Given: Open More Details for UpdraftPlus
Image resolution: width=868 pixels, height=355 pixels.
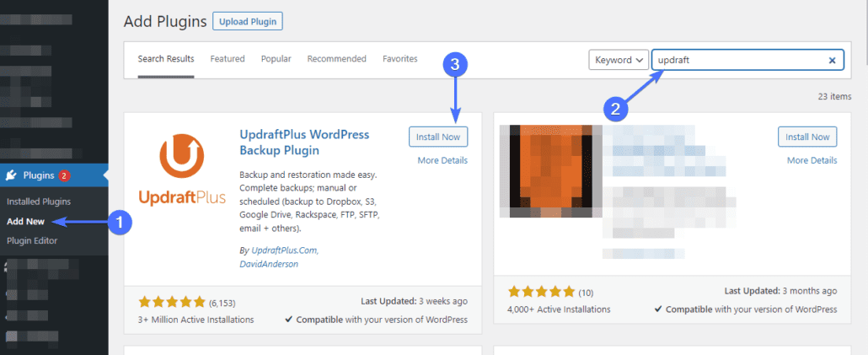Looking at the screenshot, I should coord(443,160).
